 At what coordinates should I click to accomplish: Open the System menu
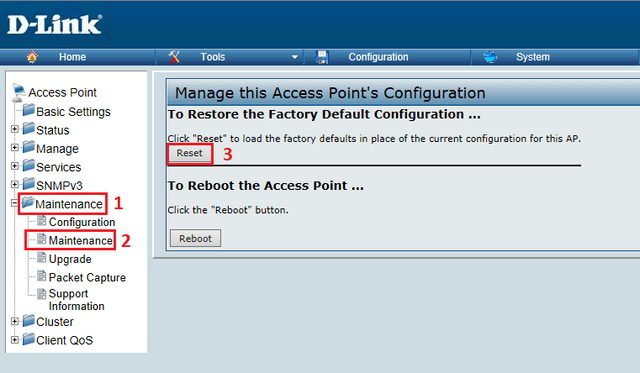(533, 57)
